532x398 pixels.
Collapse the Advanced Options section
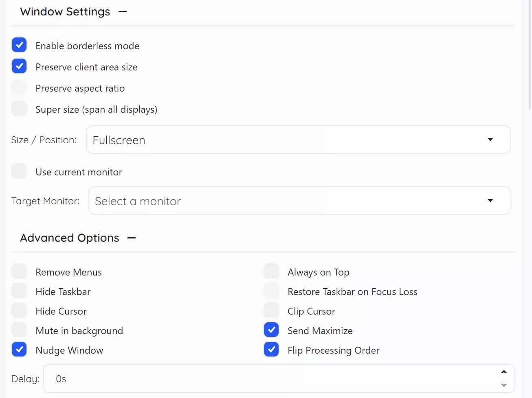point(132,238)
